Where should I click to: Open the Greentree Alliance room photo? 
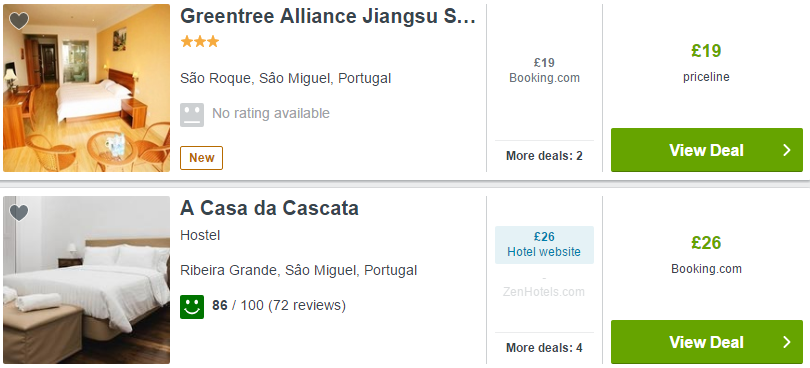pyautogui.click(x=86, y=88)
